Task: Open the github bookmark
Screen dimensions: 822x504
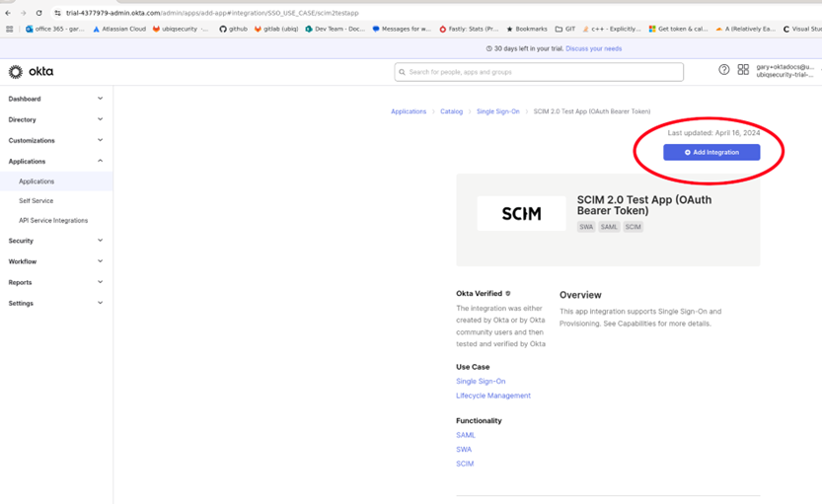Action: pos(233,29)
